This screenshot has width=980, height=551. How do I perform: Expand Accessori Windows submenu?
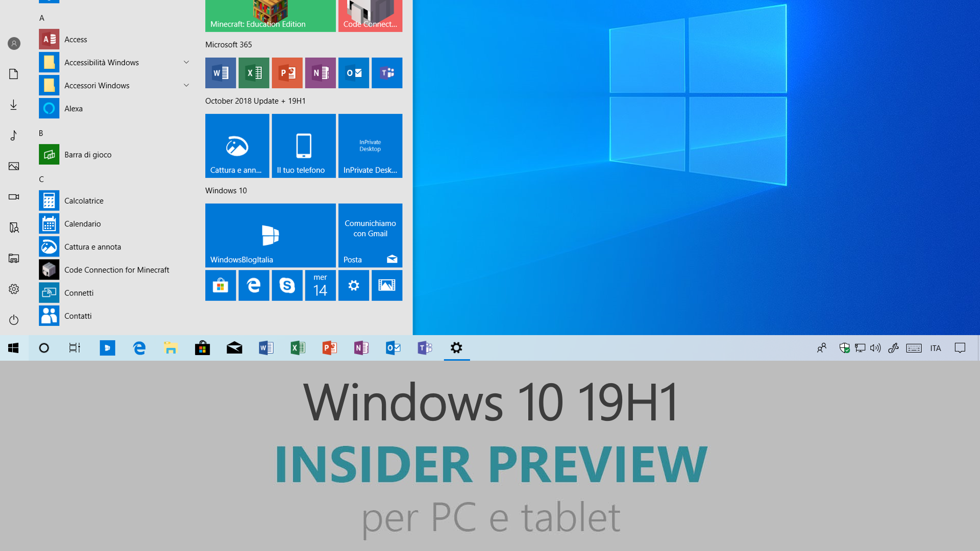point(187,85)
